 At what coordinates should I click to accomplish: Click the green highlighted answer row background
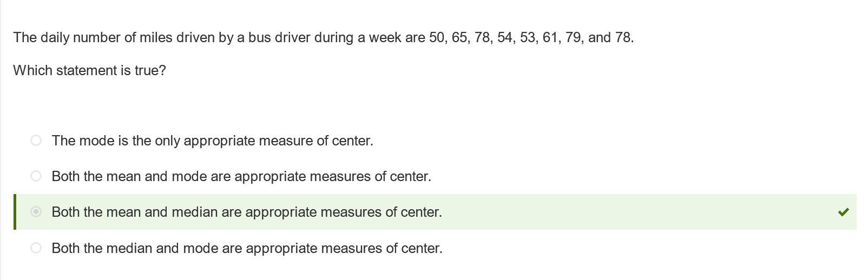tap(435, 212)
